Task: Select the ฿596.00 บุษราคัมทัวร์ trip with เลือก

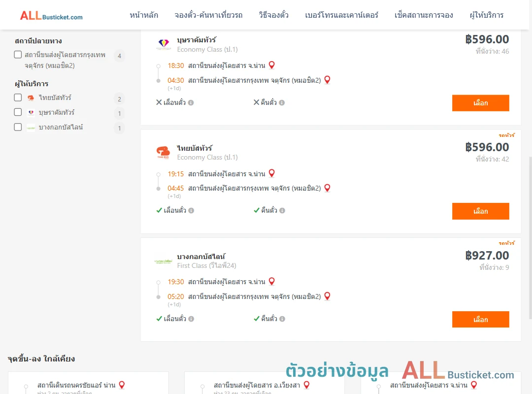Action: [480, 103]
